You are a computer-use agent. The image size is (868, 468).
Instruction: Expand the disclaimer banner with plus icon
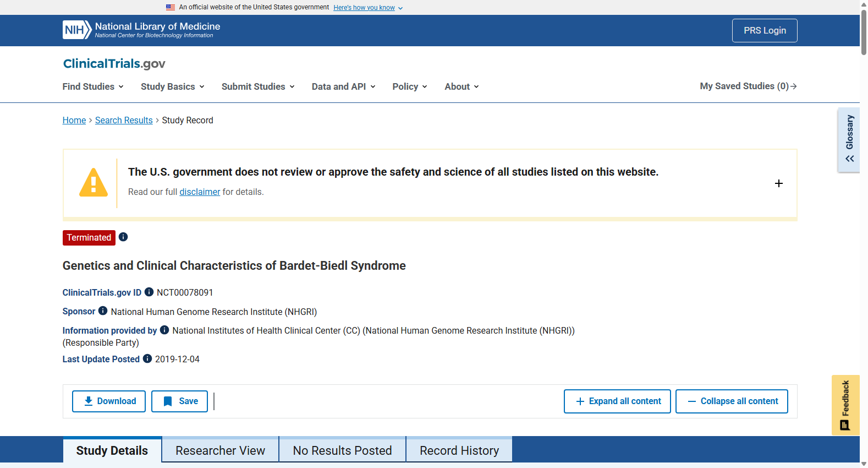[x=779, y=183]
